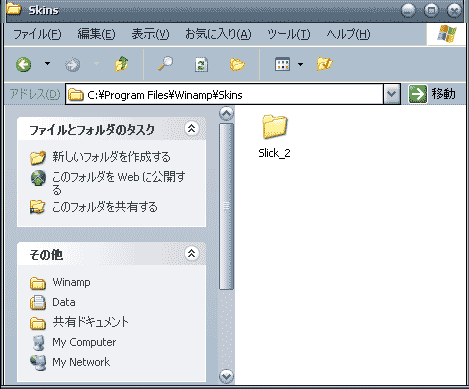Click the Skins folder icon in title bar

[x=13, y=9]
